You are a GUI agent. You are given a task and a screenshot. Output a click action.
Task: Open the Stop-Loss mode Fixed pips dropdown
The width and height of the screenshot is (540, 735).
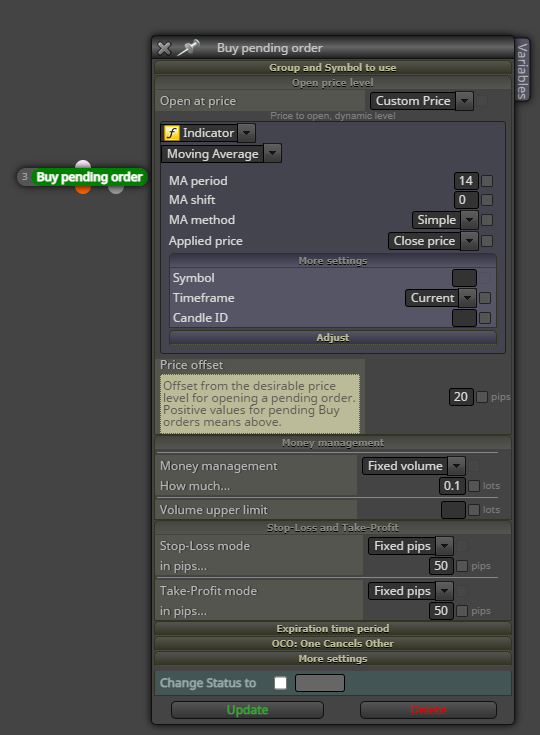[x=411, y=546]
